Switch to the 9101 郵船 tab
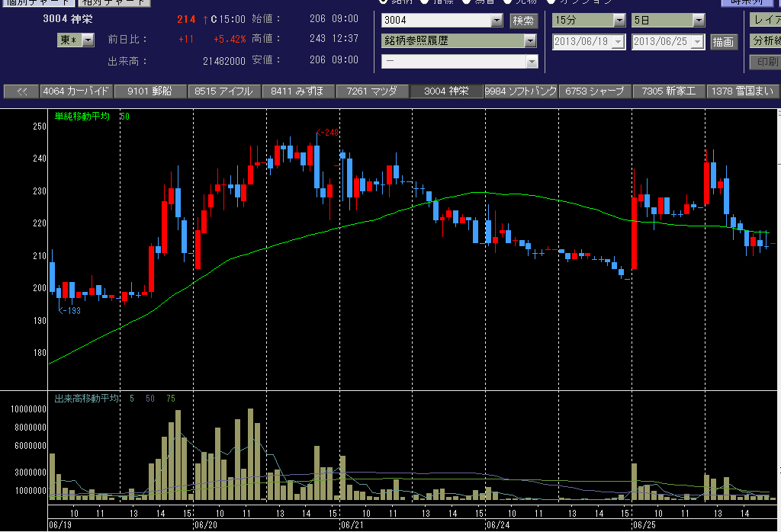Viewport: 781px width, 532px height. pos(150,91)
